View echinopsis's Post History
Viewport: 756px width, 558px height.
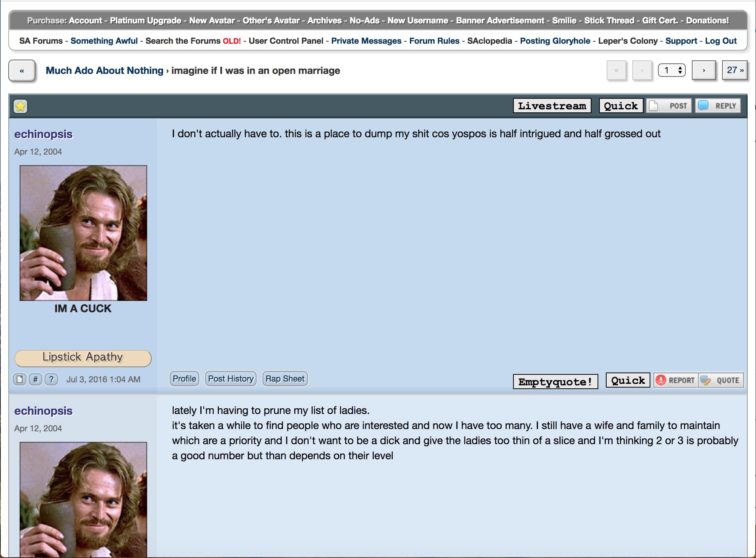tap(230, 379)
